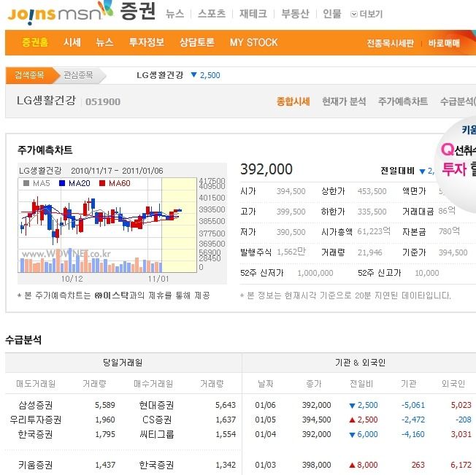Select 증권홈 in the orange menu bar
The width and height of the screenshot is (476, 475).
pyautogui.click(x=35, y=42)
